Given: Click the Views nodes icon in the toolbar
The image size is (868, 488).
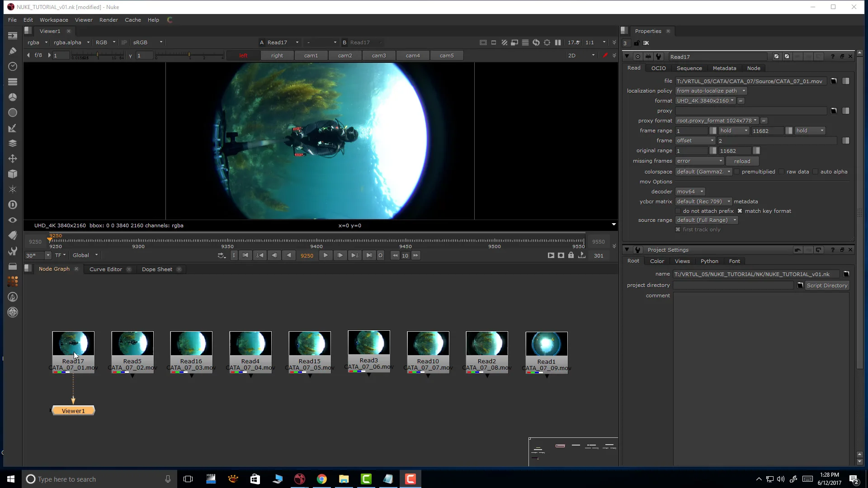Looking at the screenshot, I should (x=12, y=220).
